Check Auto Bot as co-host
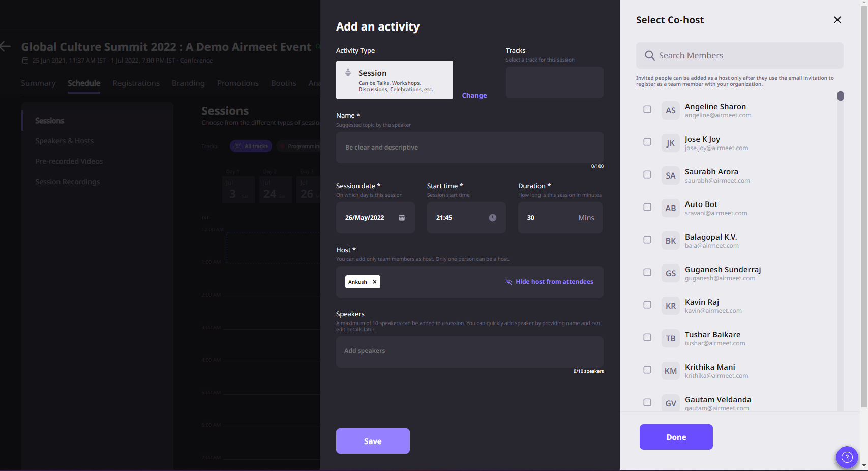The height and width of the screenshot is (471, 868). click(647, 207)
